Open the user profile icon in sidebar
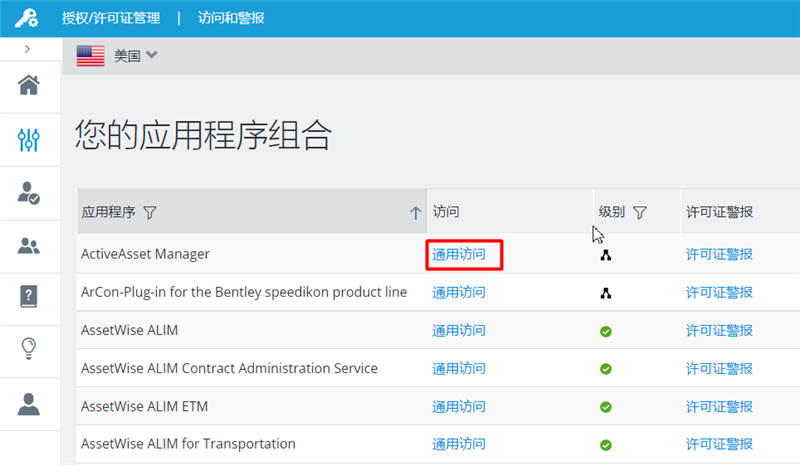The width and height of the screenshot is (800, 465). pos(29,403)
